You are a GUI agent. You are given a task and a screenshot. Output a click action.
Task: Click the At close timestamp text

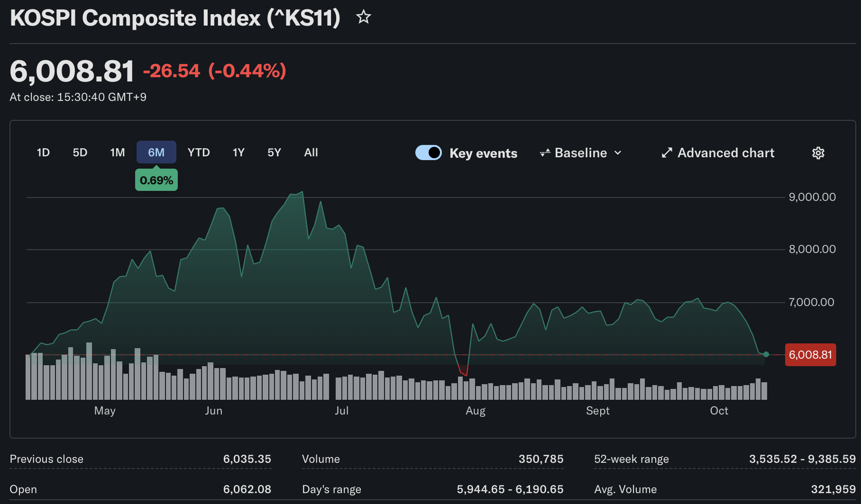78,97
